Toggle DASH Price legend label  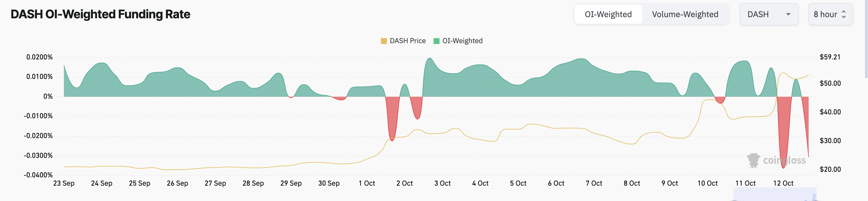click(408, 41)
